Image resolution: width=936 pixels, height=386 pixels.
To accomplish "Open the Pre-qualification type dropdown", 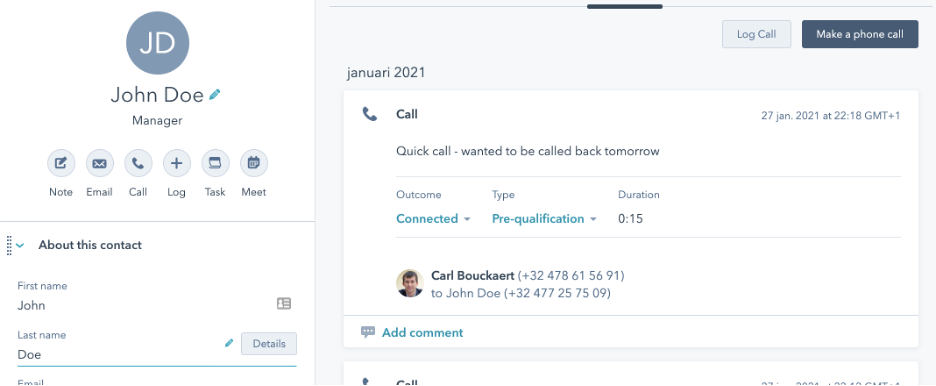I will [544, 219].
